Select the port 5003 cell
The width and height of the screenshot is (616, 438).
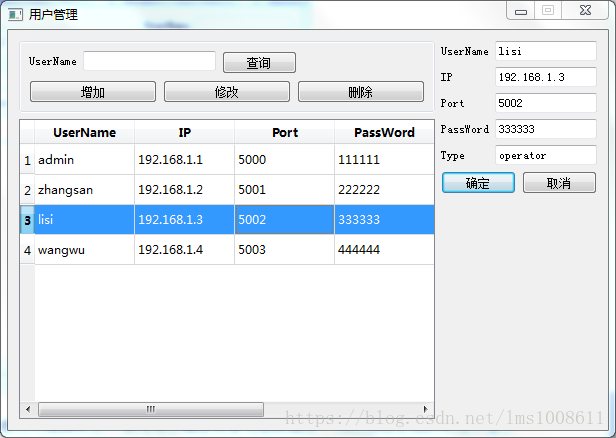click(x=284, y=250)
